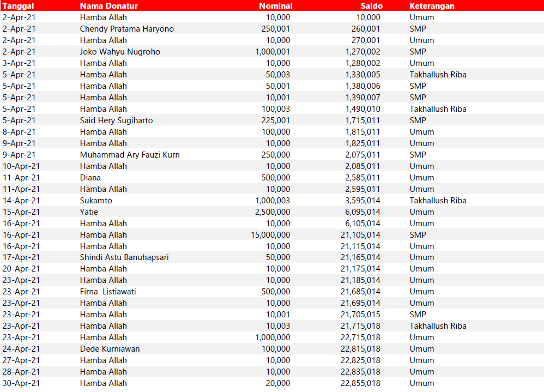Screen dimensions: 544x392
Task: Click the Nama Donatur column header
Action: (108, 5)
